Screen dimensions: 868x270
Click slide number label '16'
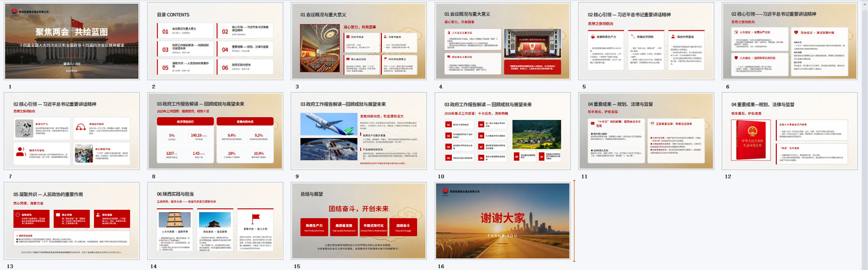click(x=441, y=266)
